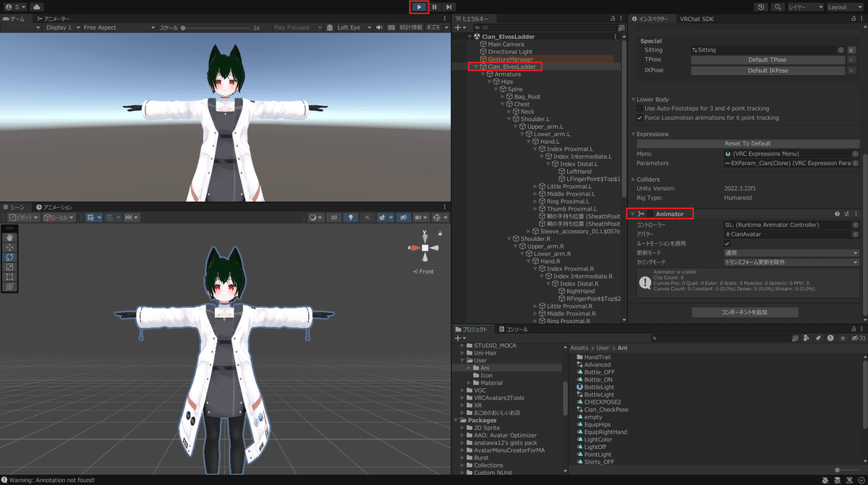The image size is (868, 485).
Task: Select the Hand tool in the Scene view sidebar
Action: click(x=9, y=237)
